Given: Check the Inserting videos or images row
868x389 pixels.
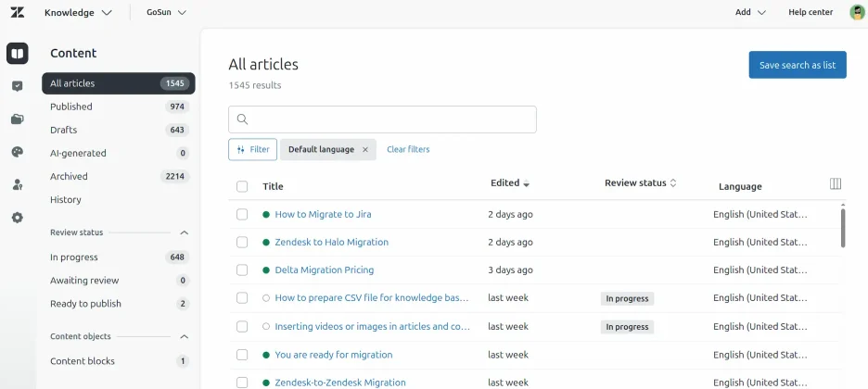Looking at the screenshot, I should pos(242,327).
